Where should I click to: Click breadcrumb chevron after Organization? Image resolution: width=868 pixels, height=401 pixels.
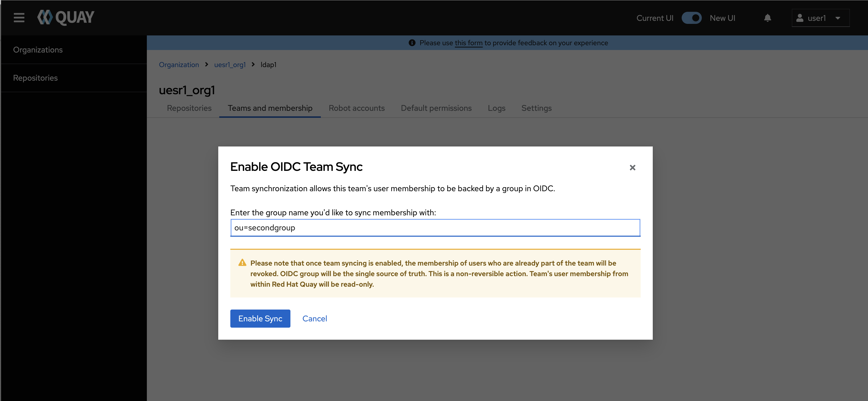[x=206, y=64]
